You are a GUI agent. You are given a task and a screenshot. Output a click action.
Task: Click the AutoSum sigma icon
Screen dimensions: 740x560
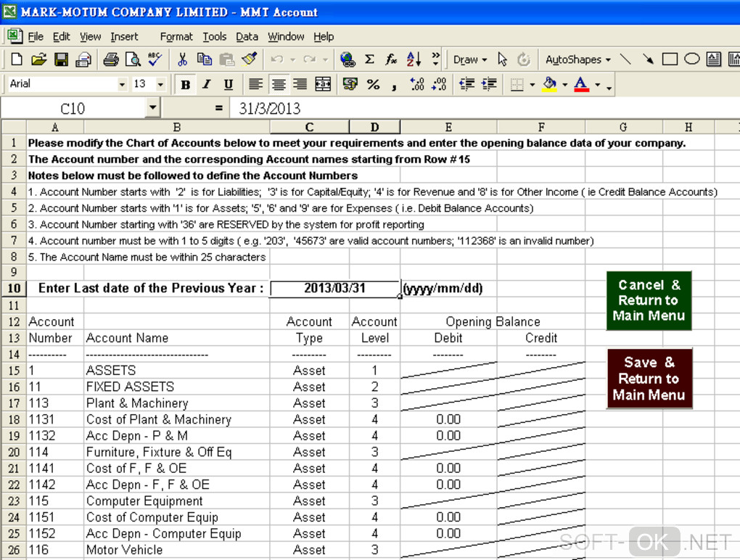(x=369, y=59)
